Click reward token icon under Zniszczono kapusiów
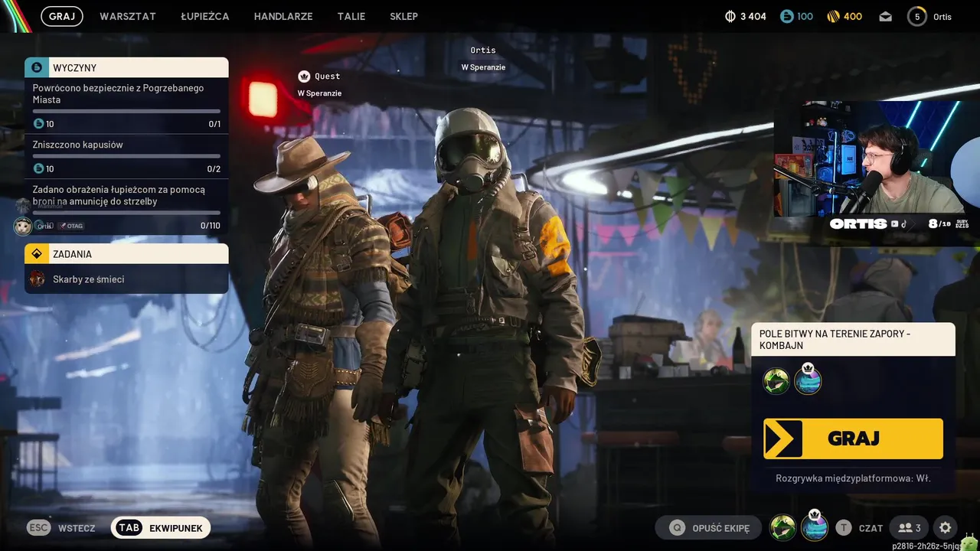Image resolution: width=980 pixels, height=551 pixels. point(38,168)
